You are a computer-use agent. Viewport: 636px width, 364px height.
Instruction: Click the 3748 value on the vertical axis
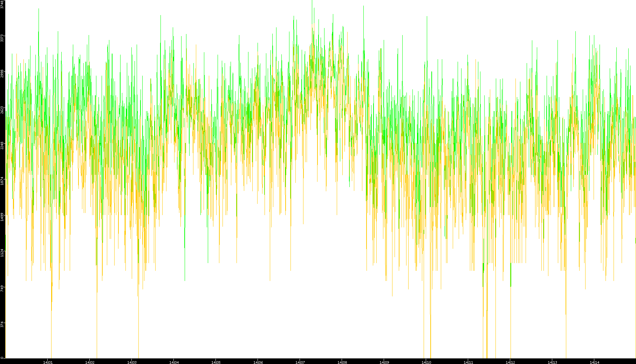click(x=2, y=4)
